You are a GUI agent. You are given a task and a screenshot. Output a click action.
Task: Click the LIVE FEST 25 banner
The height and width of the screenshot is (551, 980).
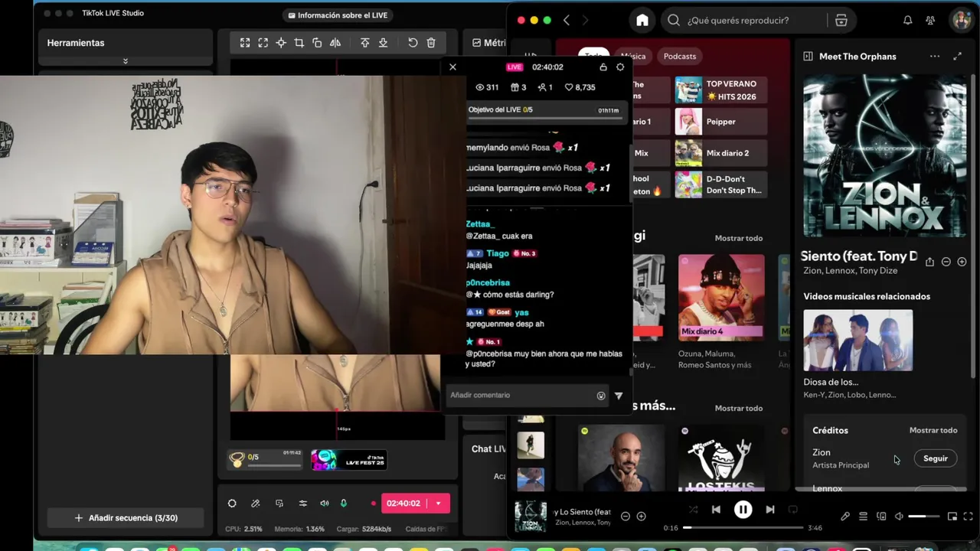(348, 460)
